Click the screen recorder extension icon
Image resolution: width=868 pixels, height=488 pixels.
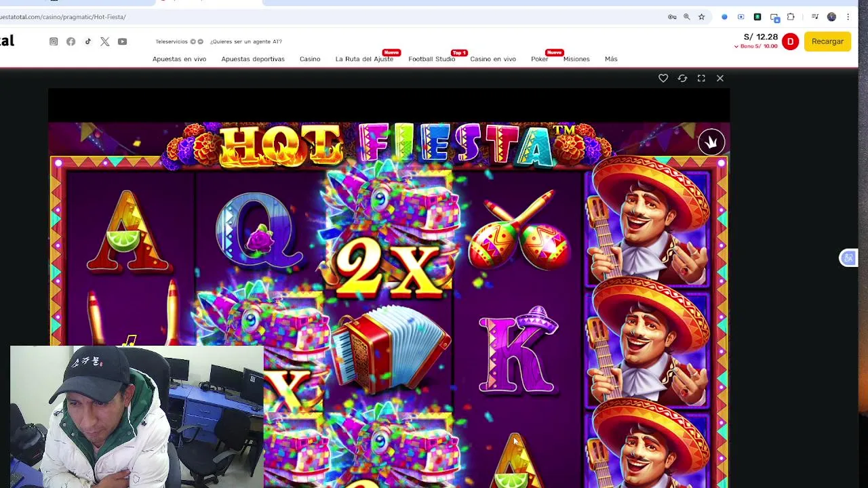point(741,17)
